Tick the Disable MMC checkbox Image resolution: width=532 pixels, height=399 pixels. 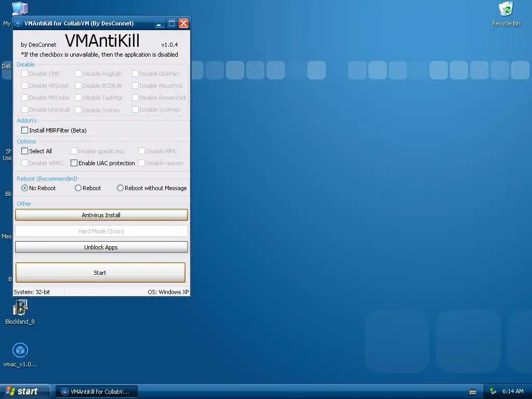[141, 151]
